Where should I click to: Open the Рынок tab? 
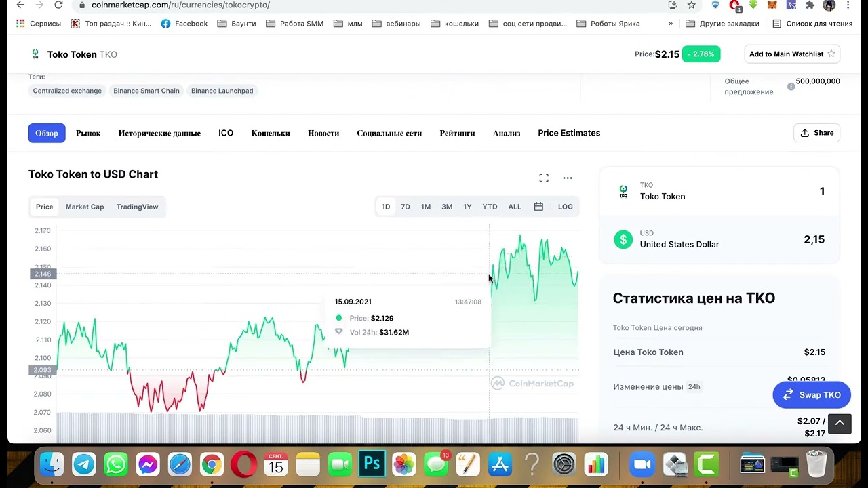pos(88,134)
